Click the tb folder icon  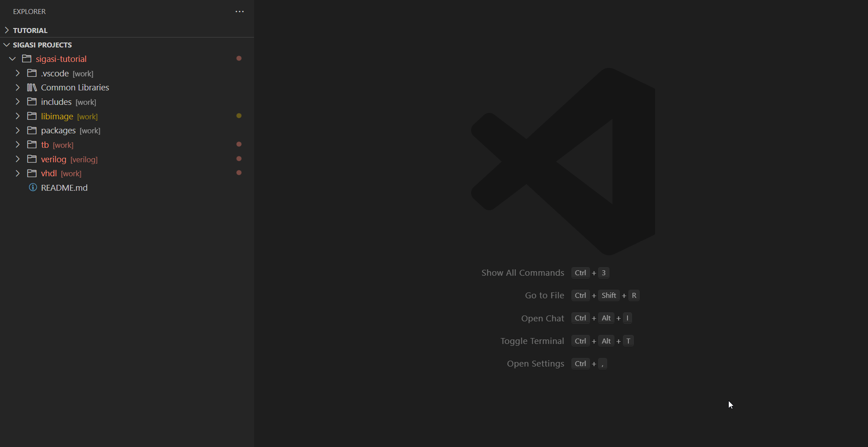(32, 145)
